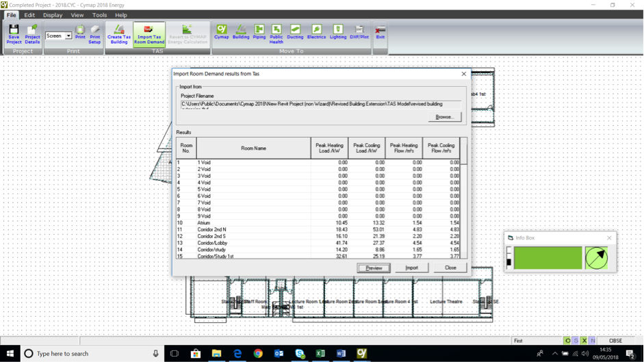This screenshot has height=362, width=644.
Task: Select the Corridor/study row
Action: tap(318, 249)
